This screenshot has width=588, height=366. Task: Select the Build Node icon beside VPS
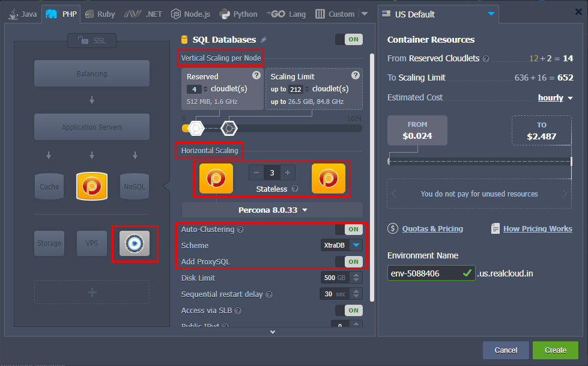[135, 243]
